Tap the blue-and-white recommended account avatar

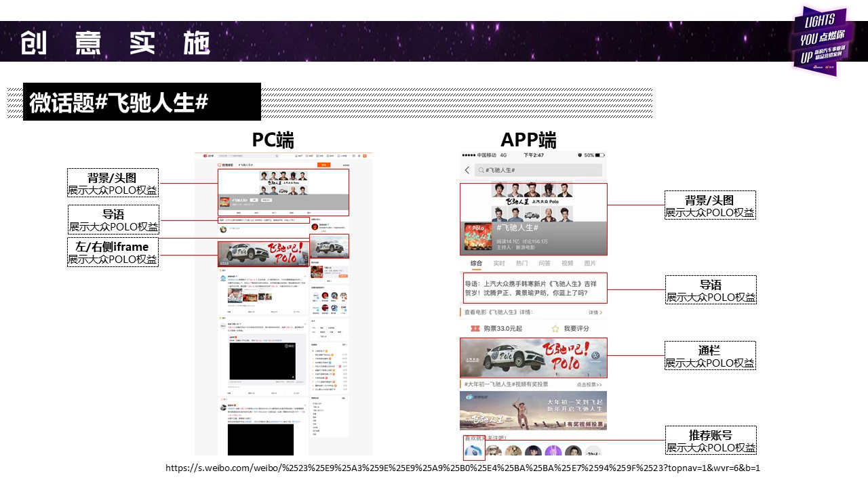click(x=473, y=451)
